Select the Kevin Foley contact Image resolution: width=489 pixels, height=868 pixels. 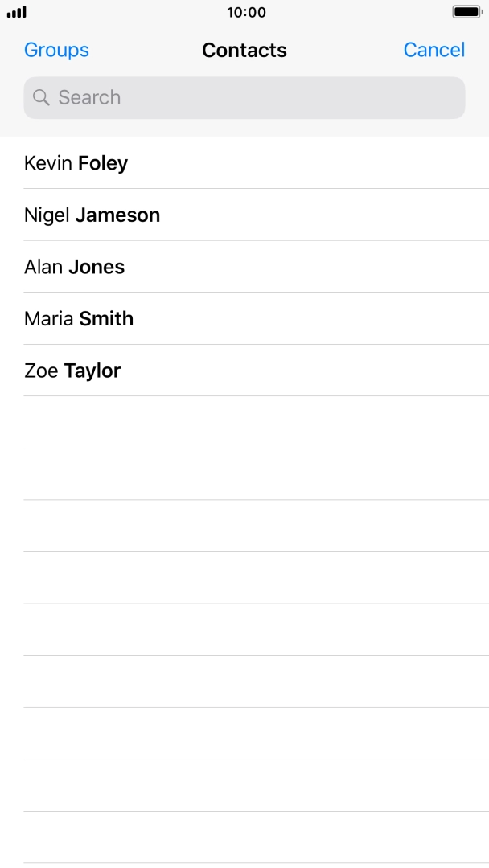(x=244, y=163)
